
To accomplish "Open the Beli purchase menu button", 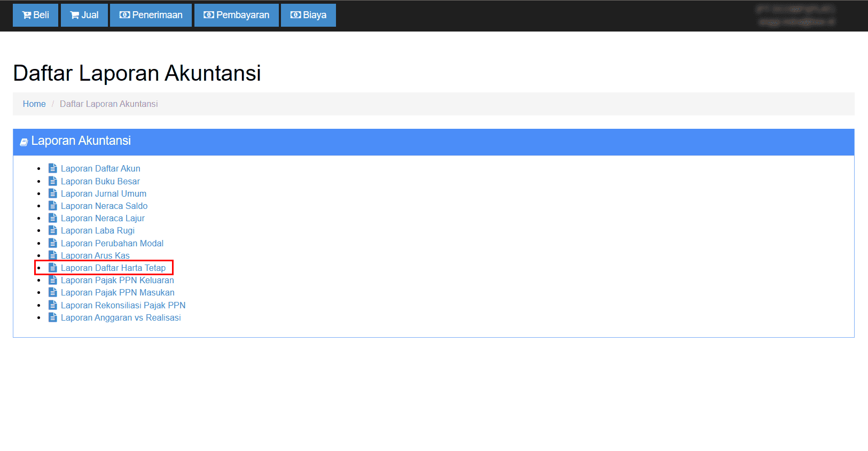I will click(x=35, y=15).
